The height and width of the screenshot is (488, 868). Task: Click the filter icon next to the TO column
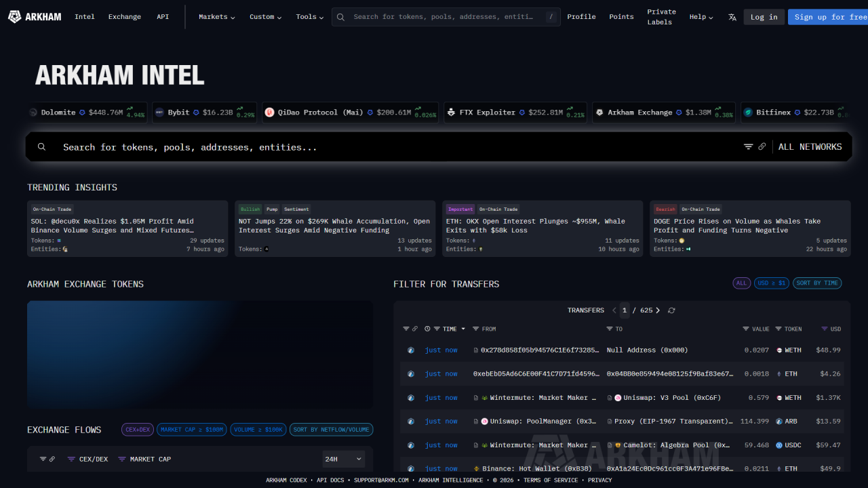(610, 329)
